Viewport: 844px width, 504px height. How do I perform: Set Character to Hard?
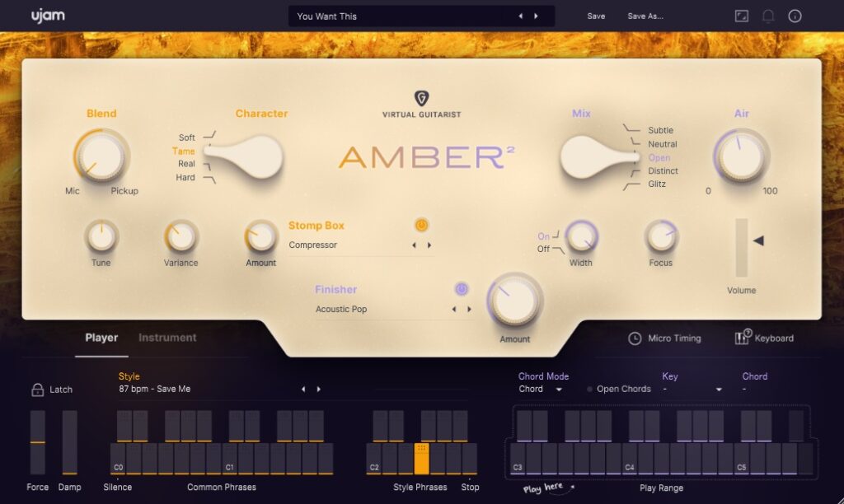tap(185, 177)
